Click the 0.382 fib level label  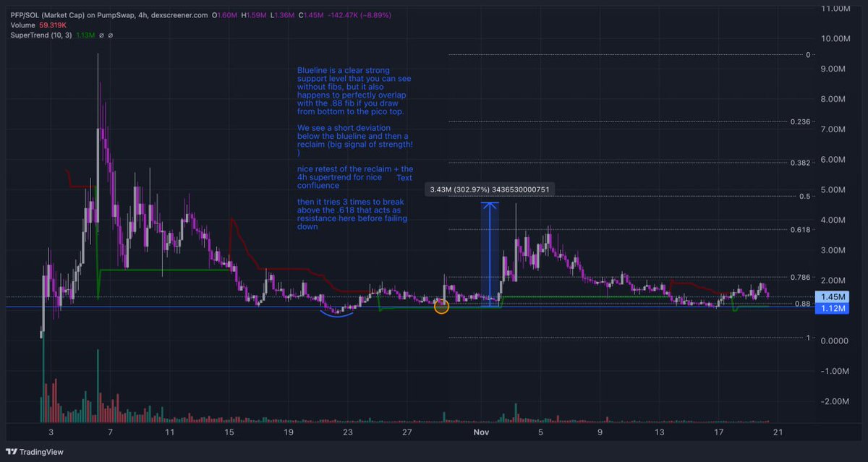[x=799, y=163]
